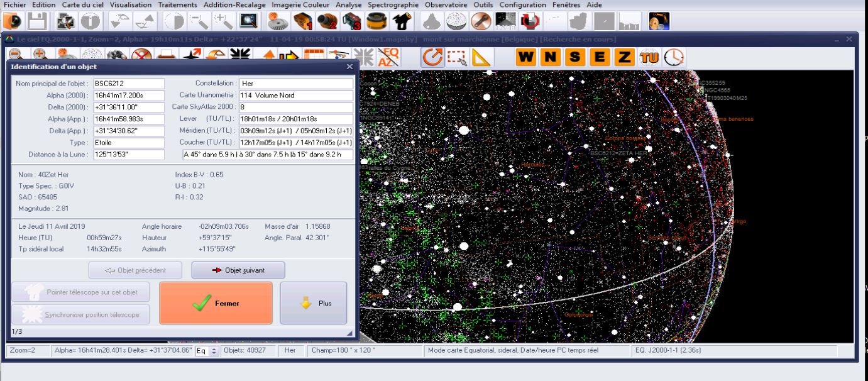
Task: Click the Nom principal de l'objet field
Action: click(129, 84)
